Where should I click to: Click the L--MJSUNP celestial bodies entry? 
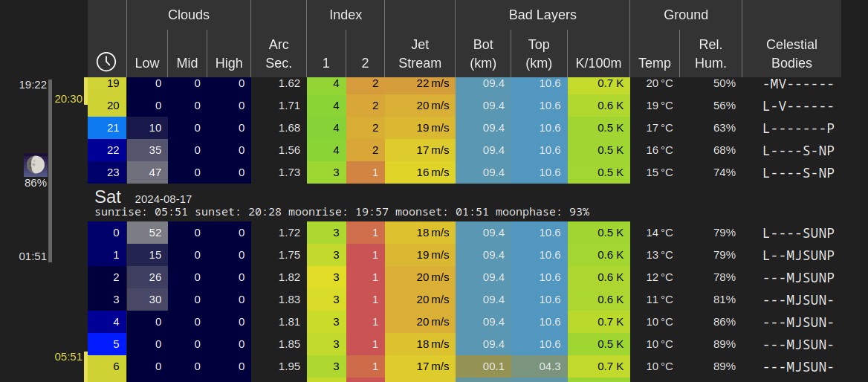798,255
